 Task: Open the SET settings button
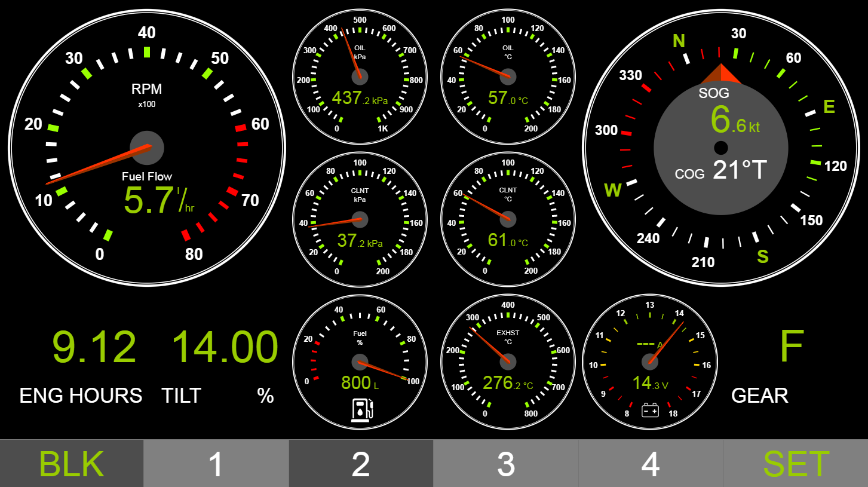796,464
